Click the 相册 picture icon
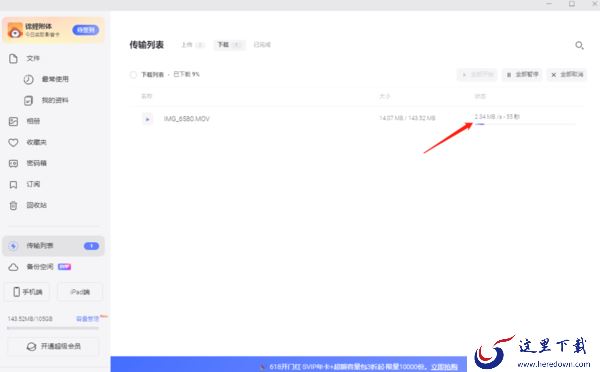 (13, 121)
